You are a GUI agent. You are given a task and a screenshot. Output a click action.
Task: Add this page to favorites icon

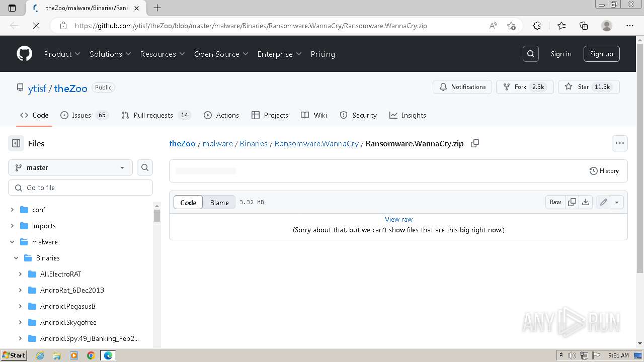511,26
